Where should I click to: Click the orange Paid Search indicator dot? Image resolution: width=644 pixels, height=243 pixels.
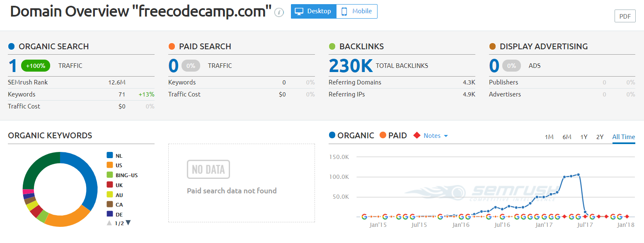coord(171,46)
